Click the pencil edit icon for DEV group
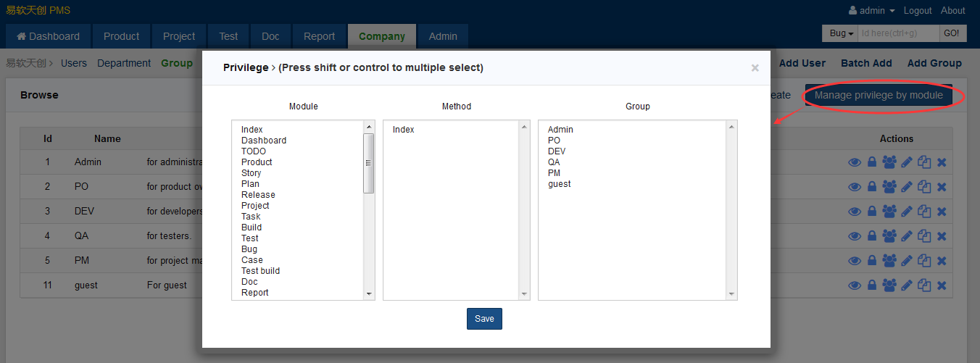 907,212
